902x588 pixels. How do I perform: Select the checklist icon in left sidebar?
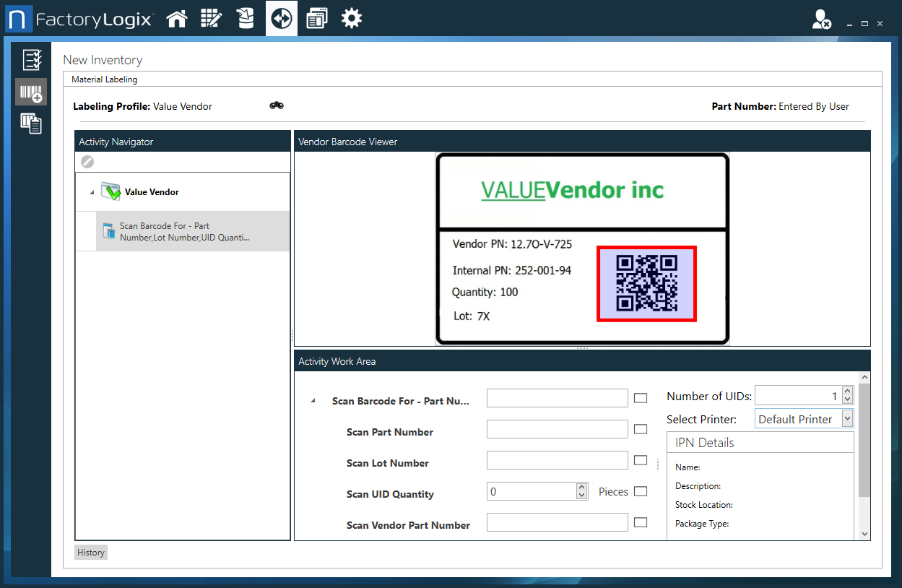click(x=31, y=60)
